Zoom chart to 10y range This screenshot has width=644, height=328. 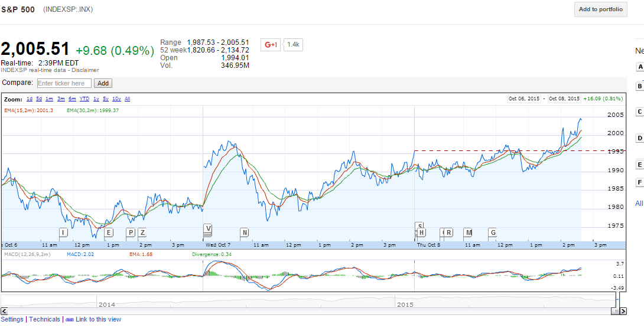(116, 99)
